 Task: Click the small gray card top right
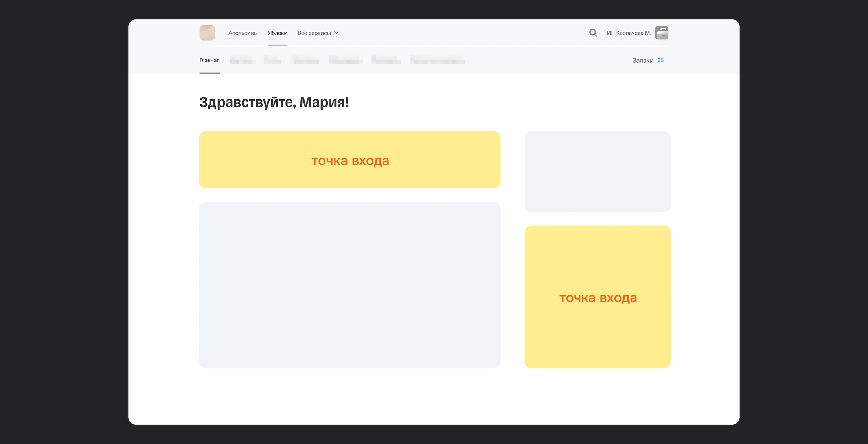coord(598,171)
